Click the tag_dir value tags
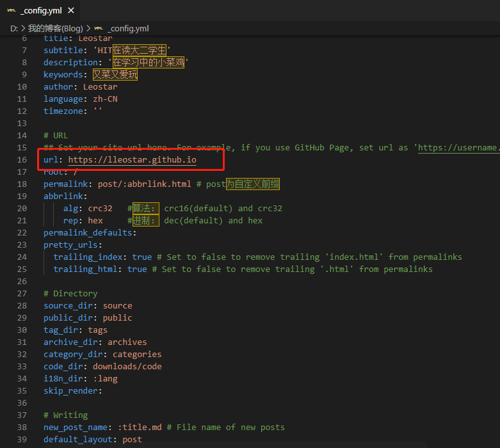Image resolution: width=500 pixels, height=448 pixels. pyautogui.click(x=97, y=330)
